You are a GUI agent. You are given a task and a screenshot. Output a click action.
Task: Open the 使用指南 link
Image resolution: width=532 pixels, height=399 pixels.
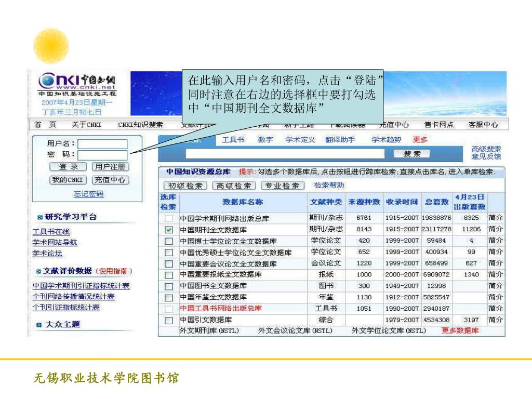coord(113,271)
